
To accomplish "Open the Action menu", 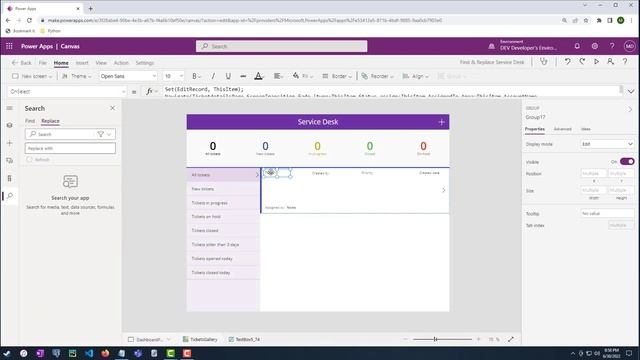I will [x=121, y=63].
